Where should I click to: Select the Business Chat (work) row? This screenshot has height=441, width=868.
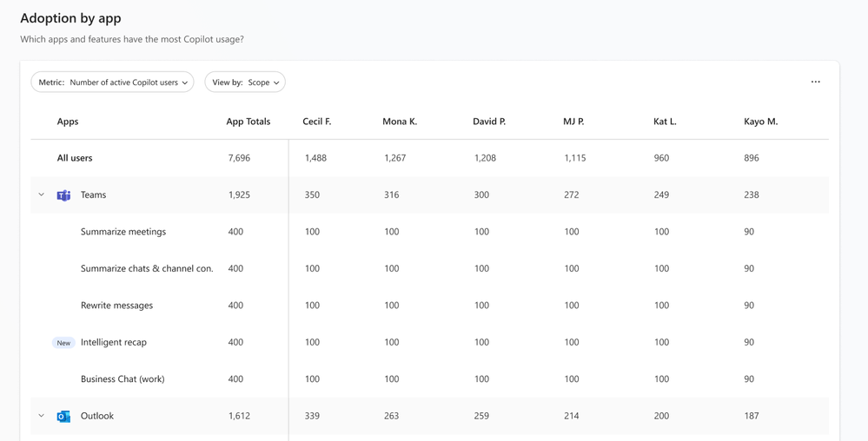pos(429,379)
